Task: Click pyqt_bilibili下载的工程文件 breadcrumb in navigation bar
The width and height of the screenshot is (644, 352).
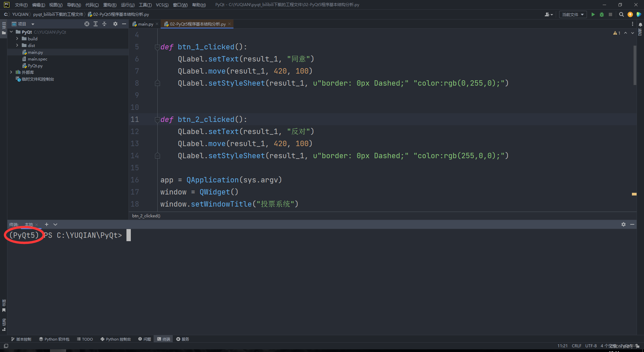Action: [x=58, y=14]
